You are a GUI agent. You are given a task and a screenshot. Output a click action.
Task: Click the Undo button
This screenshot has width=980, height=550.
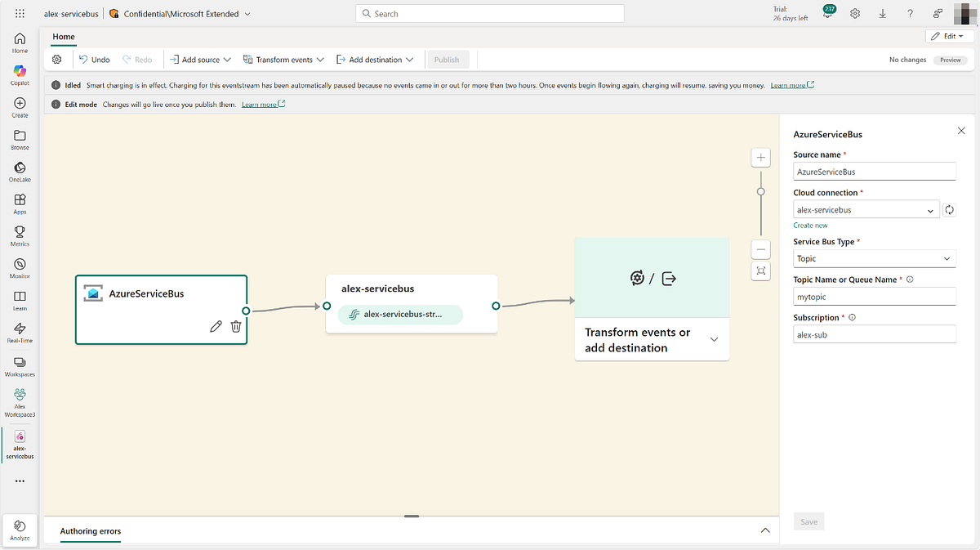tap(94, 60)
